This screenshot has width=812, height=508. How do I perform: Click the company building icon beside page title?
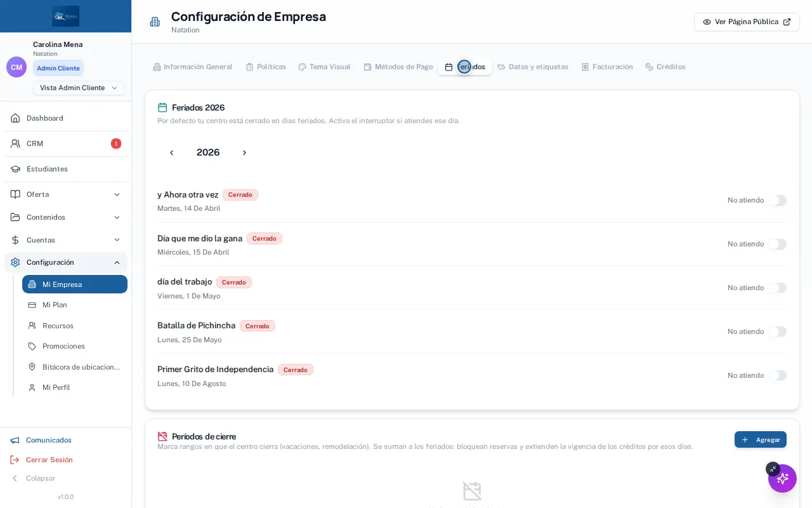pos(155,22)
